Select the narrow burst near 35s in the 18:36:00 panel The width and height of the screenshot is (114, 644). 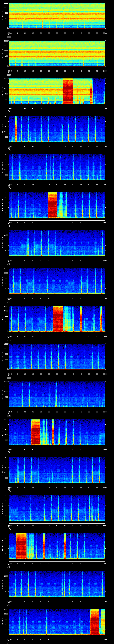(65, 546)
